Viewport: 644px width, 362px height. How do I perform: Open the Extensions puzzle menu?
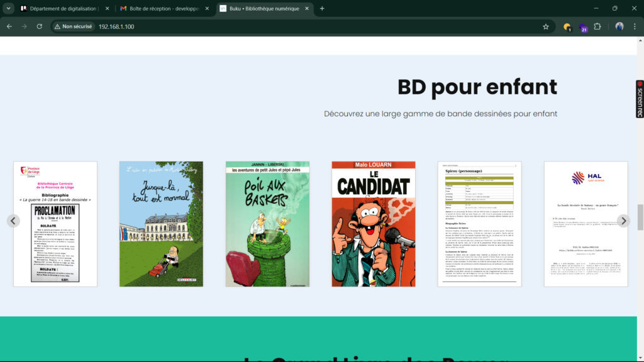pos(597,26)
